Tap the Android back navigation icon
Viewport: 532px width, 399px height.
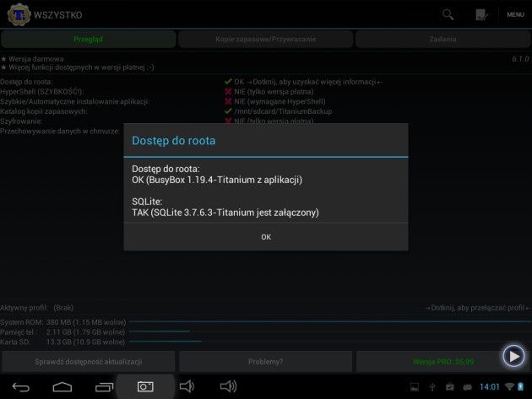click(21, 387)
